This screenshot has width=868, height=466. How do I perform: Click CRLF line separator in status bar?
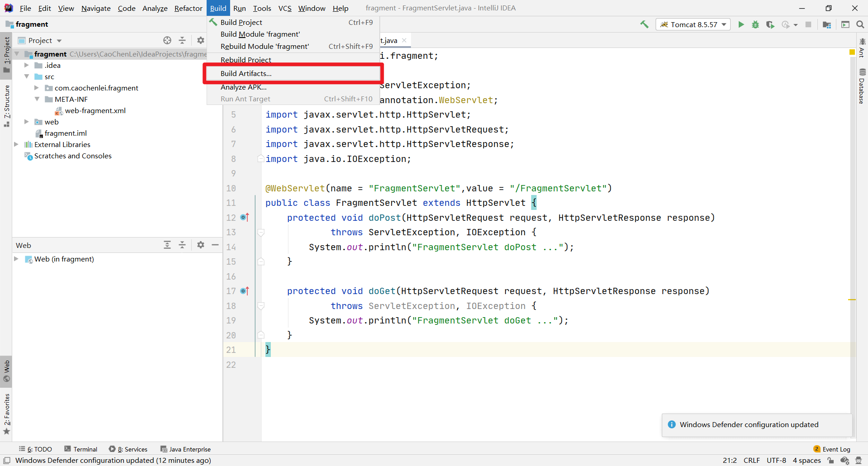click(x=752, y=460)
